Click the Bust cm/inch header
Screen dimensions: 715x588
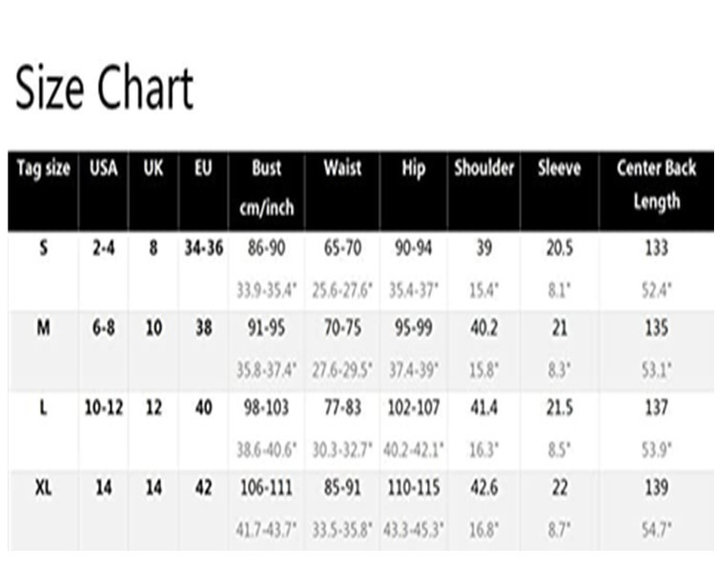click(266, 188)
